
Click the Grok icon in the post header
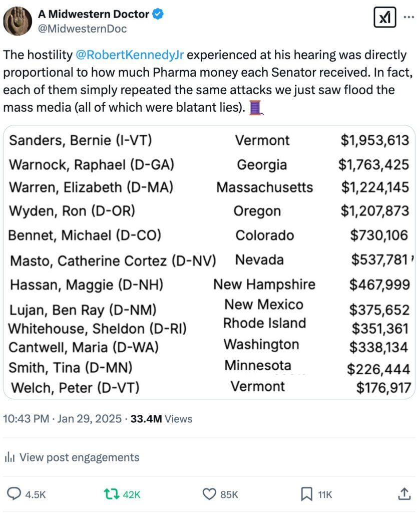384,18
